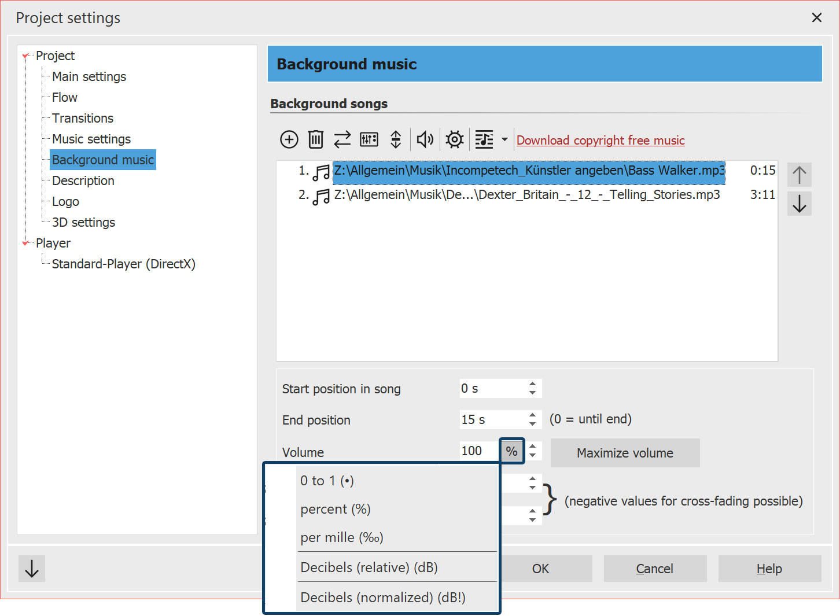Move song down in the list

click(x=800, y=204)
